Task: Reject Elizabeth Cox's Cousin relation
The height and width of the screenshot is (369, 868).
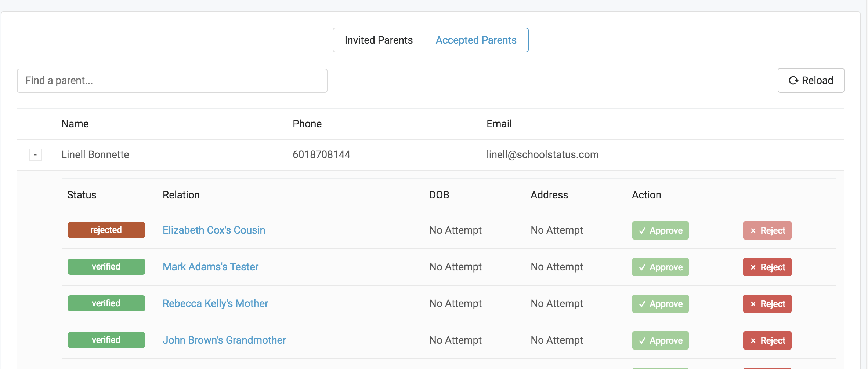Action: pyautogui.click(x=767, y=230)
